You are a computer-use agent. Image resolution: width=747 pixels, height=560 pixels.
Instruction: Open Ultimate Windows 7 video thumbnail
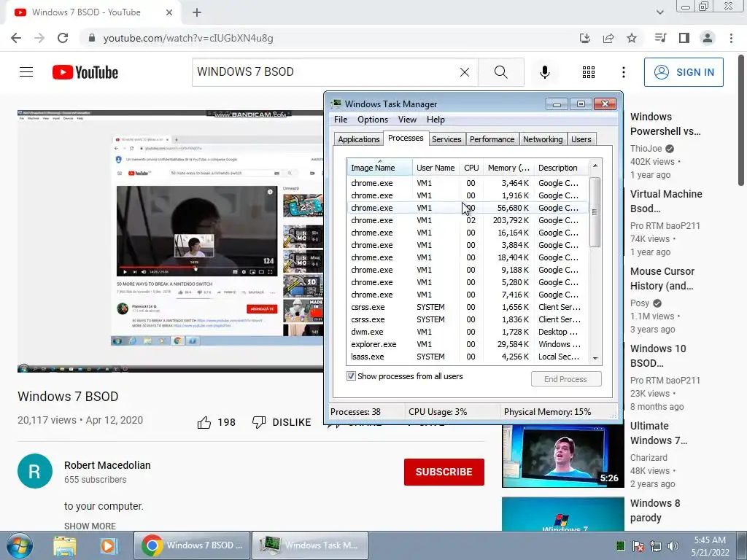pos(562,456)
